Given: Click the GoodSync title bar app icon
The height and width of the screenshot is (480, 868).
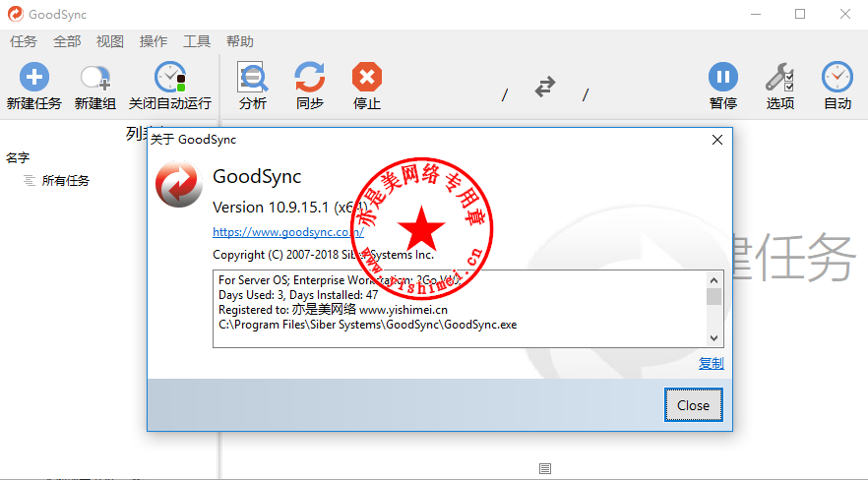Looking at the screenshot, I should coord(16,14).
